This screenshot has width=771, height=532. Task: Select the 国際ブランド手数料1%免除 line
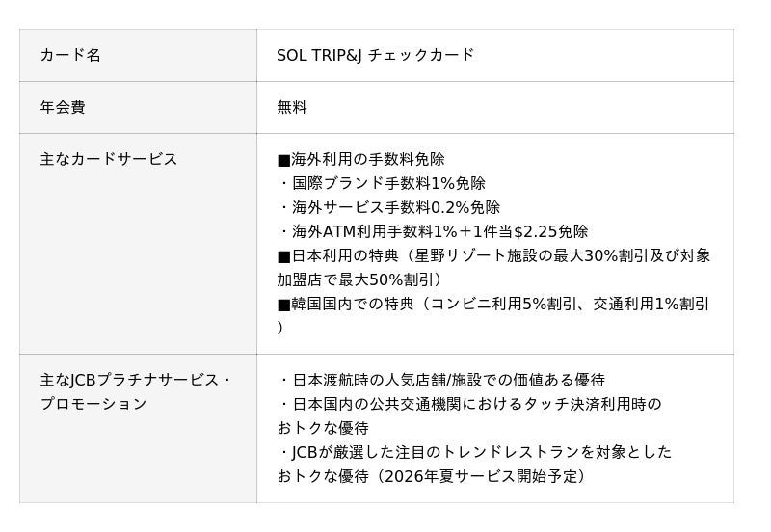click(x=385, y=183)
